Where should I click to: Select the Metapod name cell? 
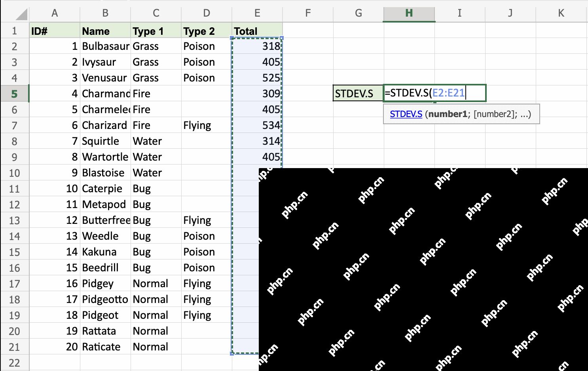105,204
